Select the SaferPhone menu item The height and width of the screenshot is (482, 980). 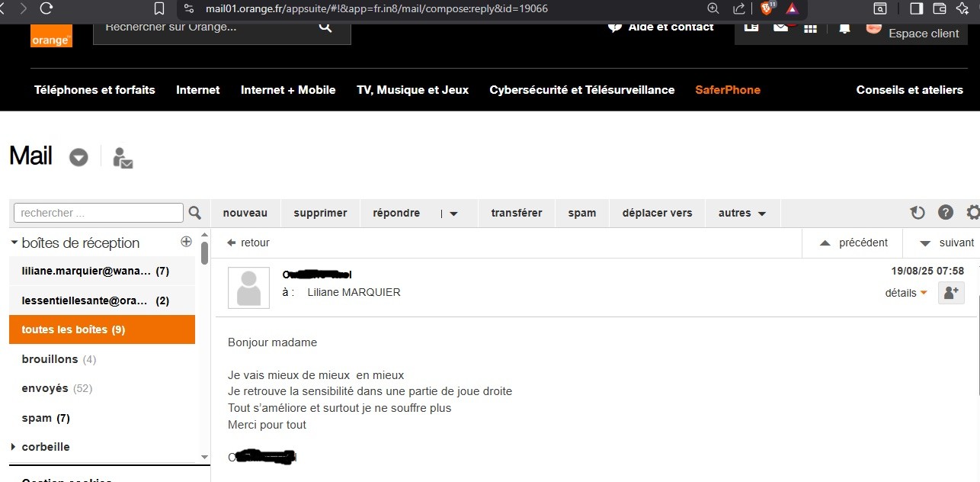(727, 90)
